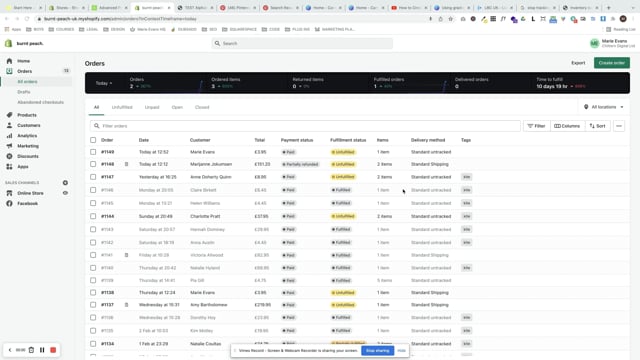Tick the checkbox for order #1137
The width and height of the screenshot is (640, 360).
(93, 305)
